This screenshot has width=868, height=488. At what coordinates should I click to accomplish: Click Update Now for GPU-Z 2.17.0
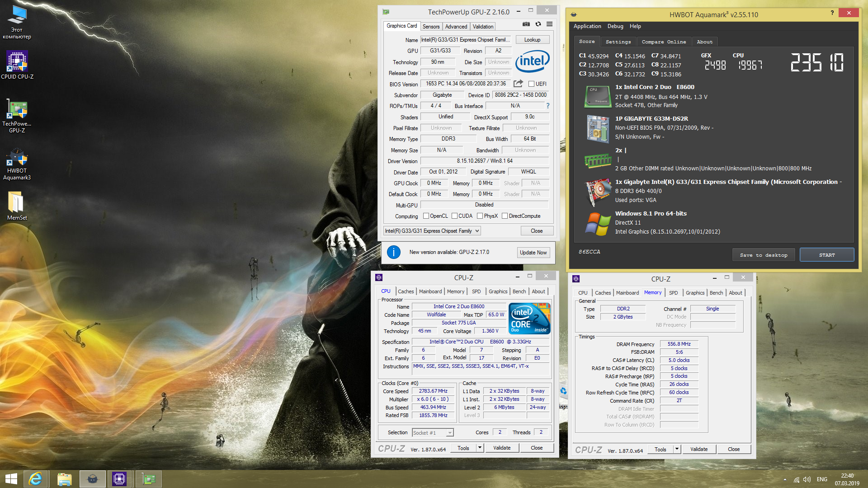pos(533,253)
